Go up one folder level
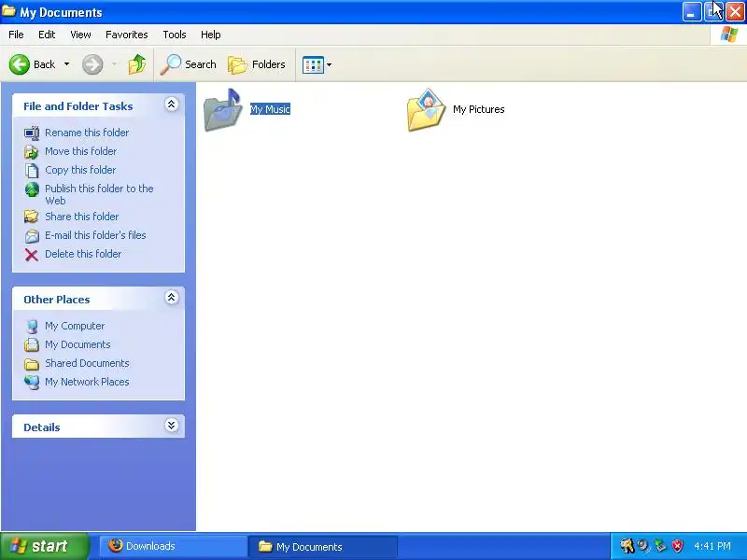The height and width of the screenshot is (560, 747). [137, 64]
